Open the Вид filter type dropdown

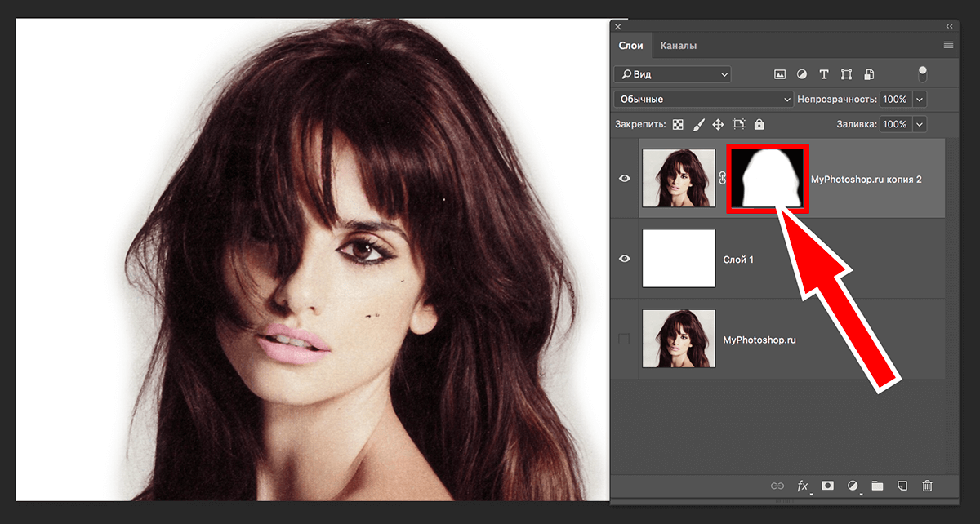(x=673, y=74)
